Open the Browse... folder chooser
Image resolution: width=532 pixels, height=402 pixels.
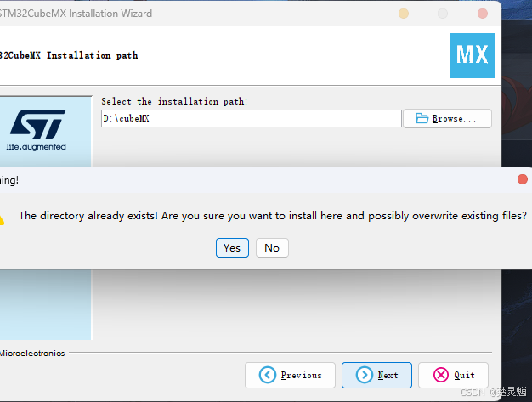pos(447,118)
